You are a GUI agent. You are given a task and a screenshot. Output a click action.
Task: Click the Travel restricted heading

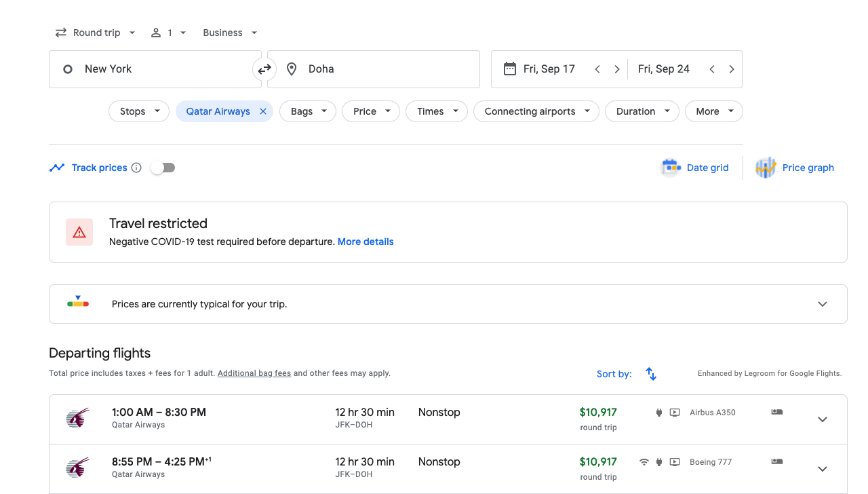tap(158, 223)
